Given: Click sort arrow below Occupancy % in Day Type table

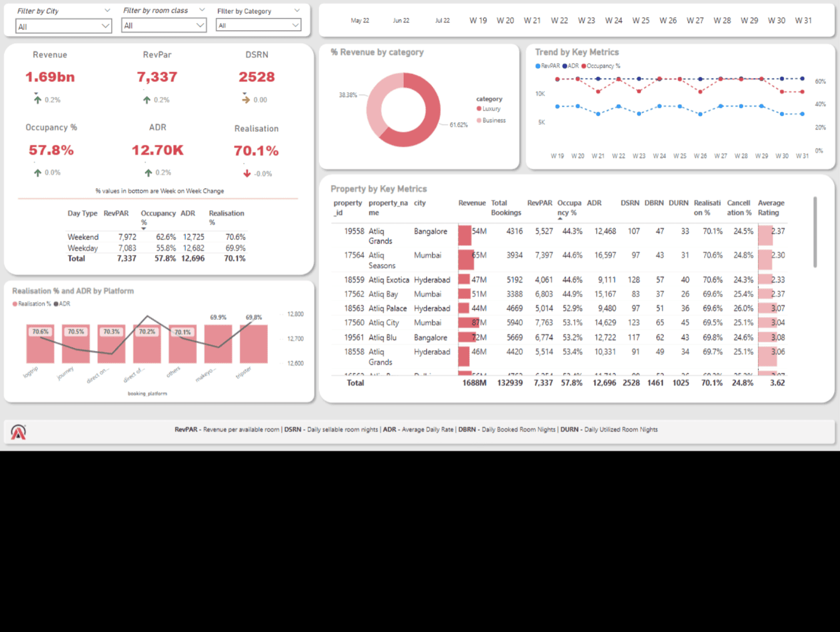Looking at the screenshot, I should pyautogui.click(x=144, y=229).
